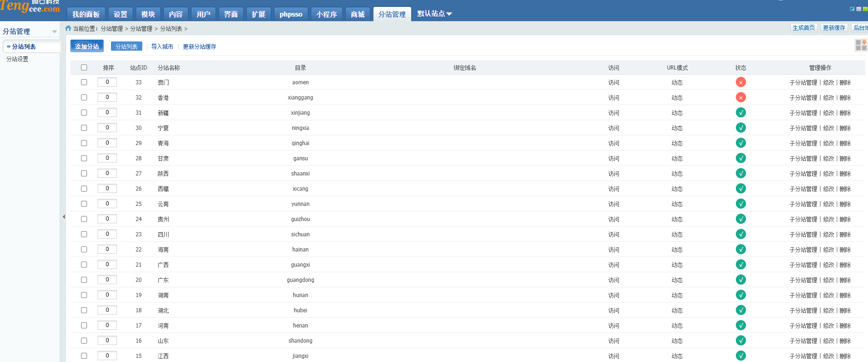Tick the checkbox next to 广东
The height and width of the screenshot is (362, 868).
click(x=84, y=280)
